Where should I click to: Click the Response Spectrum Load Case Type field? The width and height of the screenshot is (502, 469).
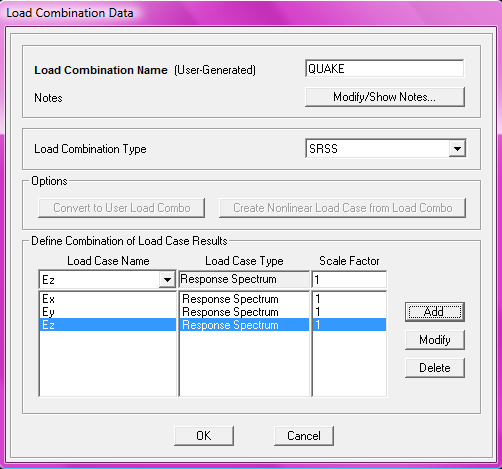244,279
